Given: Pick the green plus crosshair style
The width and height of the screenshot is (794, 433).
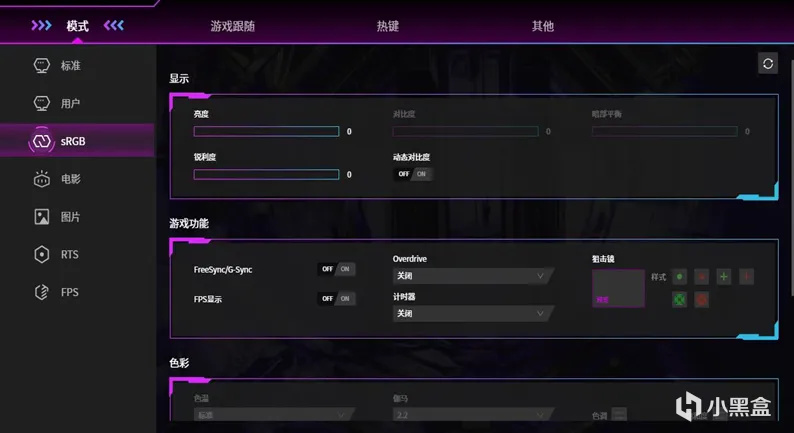Looking at the screenshot, I should tap(724, 277).
